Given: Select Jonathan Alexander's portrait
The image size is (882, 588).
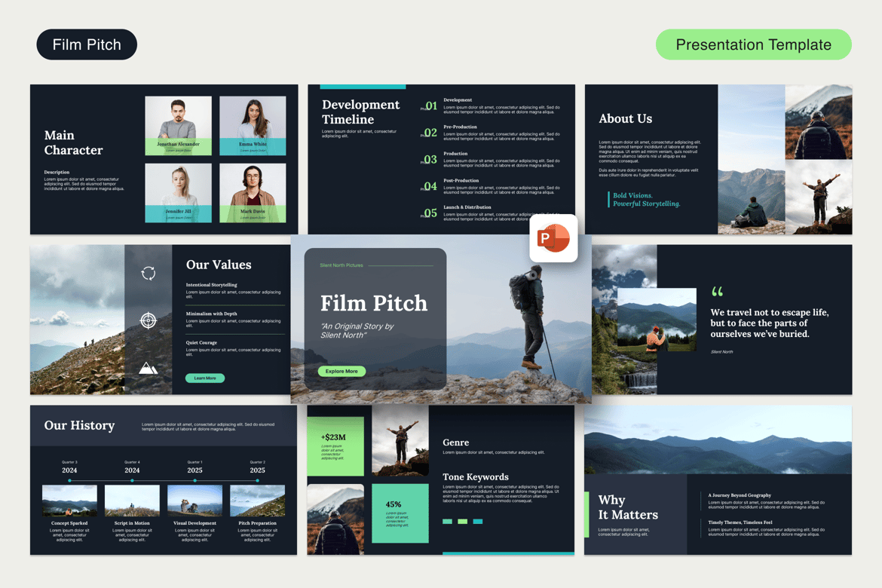Looking at the screenshot, I should click(x=179, y=125).
